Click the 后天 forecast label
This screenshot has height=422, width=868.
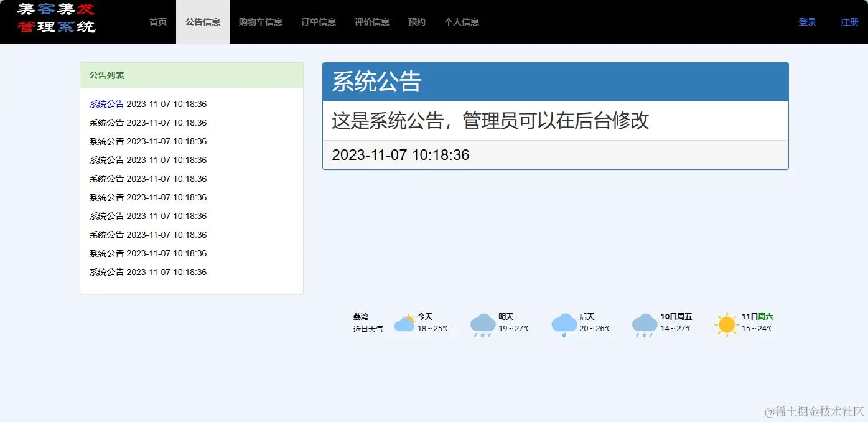click(x=587, y=317)
